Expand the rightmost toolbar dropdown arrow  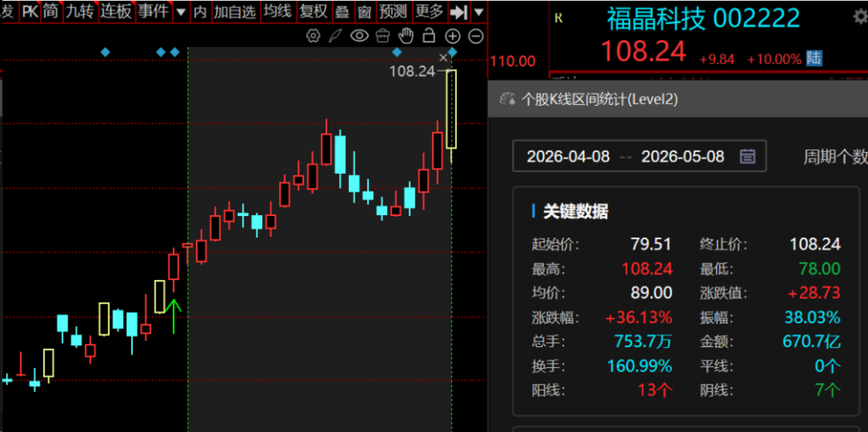(x=479, y=12)
